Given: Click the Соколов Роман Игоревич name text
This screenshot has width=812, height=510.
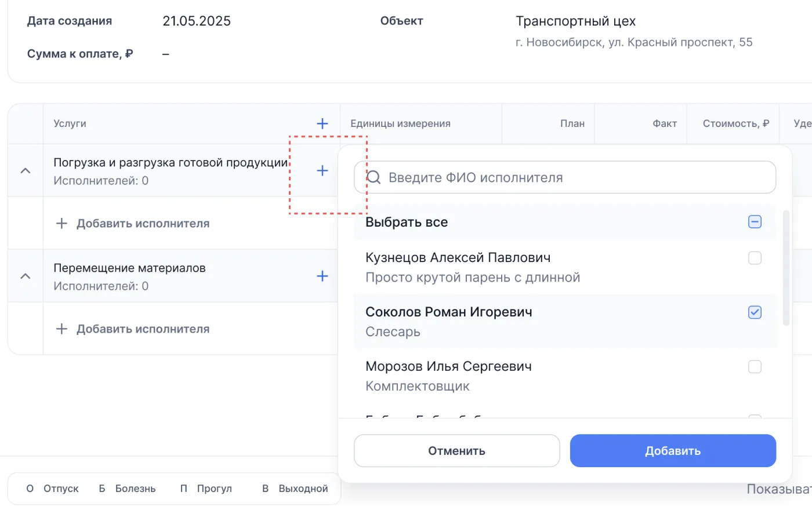Looking at the screenshot, I should [449, 312].
